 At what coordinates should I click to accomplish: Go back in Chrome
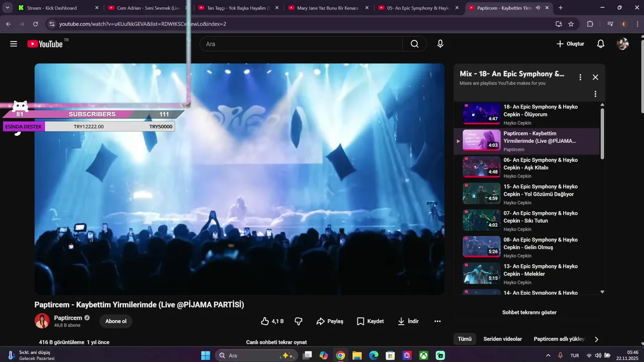click(x=8, y=24)
